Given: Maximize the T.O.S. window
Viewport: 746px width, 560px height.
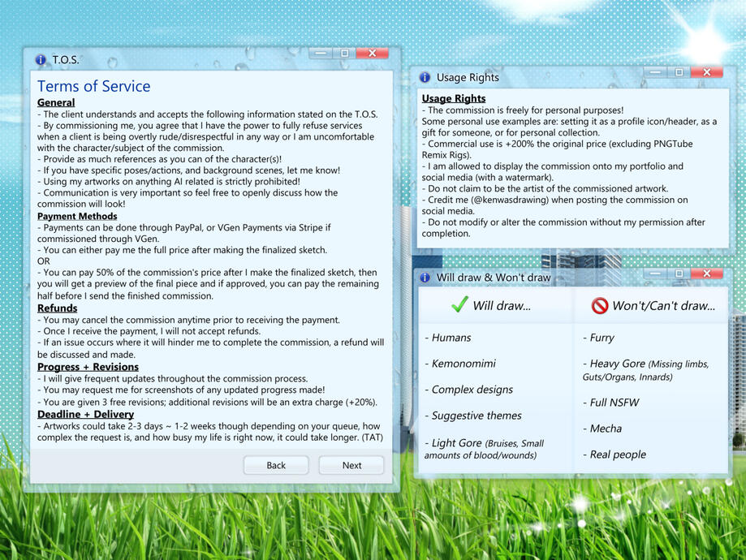Looking at the screenshot, I should (x=344, y=54).
